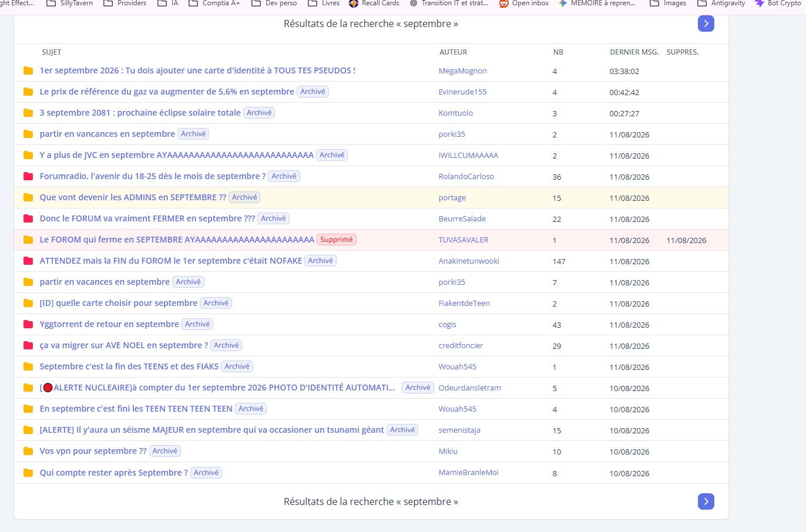Click folder icon for TEEN TEEN TEEN topic

tap(28, 409)
